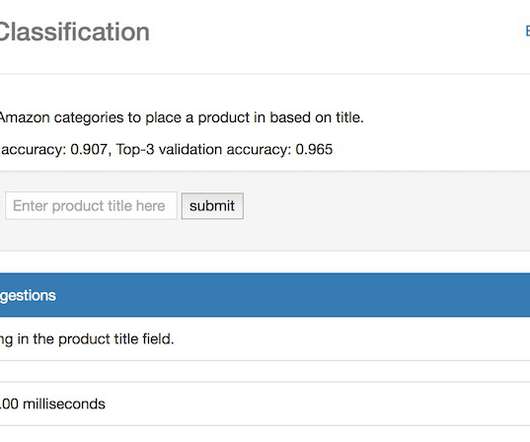530x442 pixels.
Task: Click the Top-3 validation accuracy 0.965 text
Action: [x=224, y=149]
